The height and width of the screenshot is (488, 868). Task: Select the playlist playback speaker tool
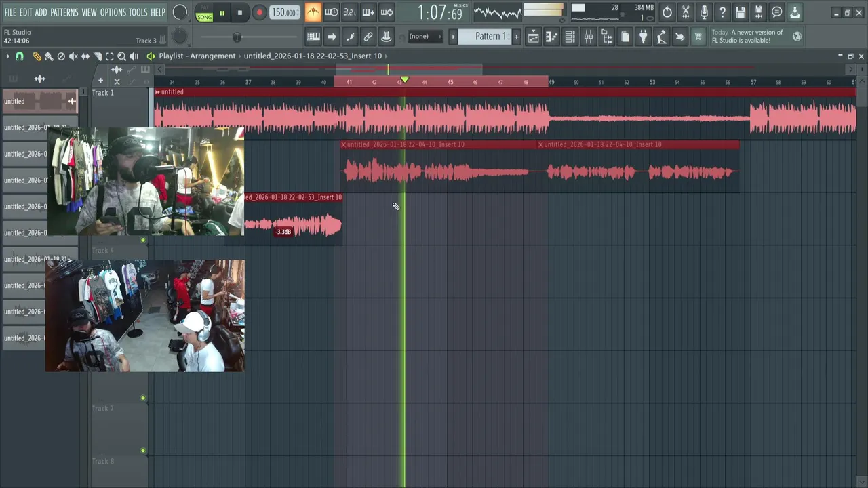click(134, 56)
